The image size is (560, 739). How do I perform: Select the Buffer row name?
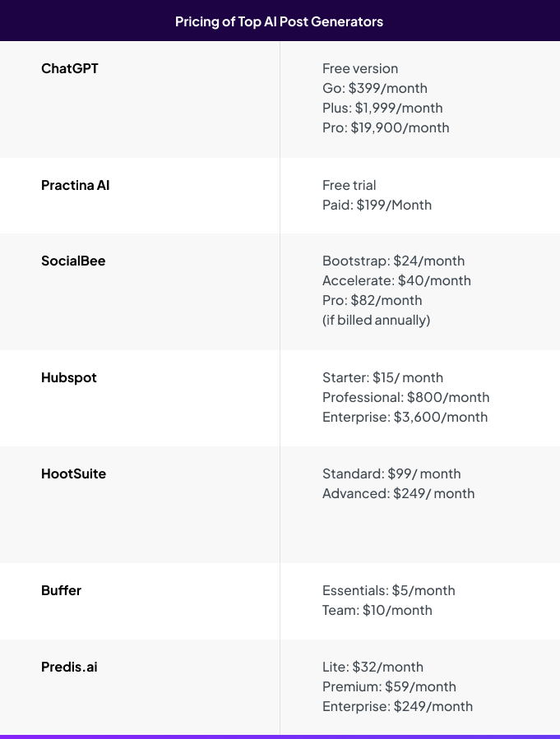click(x=61, y=591)
